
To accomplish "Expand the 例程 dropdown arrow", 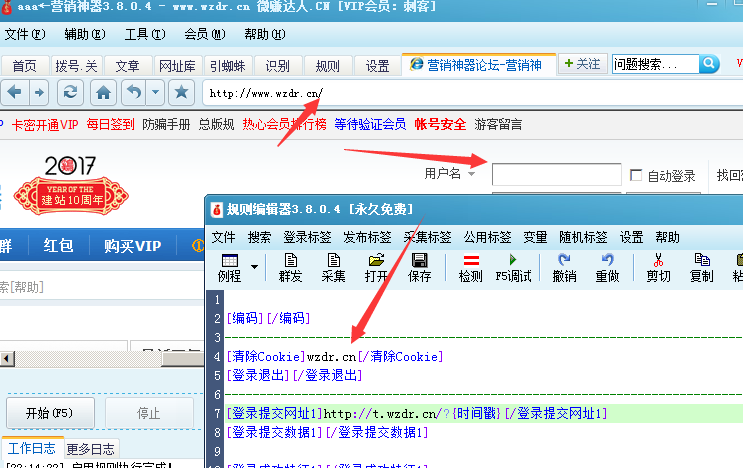I will tap(254, 267).
